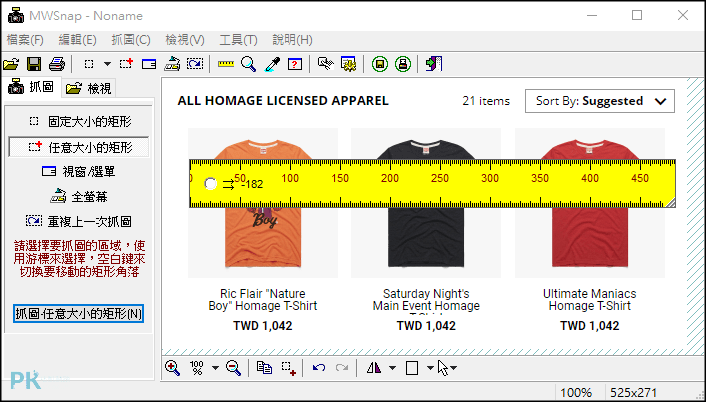The image size is (706, 402).
Task: Select 全螢幕 capture mode
Action: pos(78,197)
